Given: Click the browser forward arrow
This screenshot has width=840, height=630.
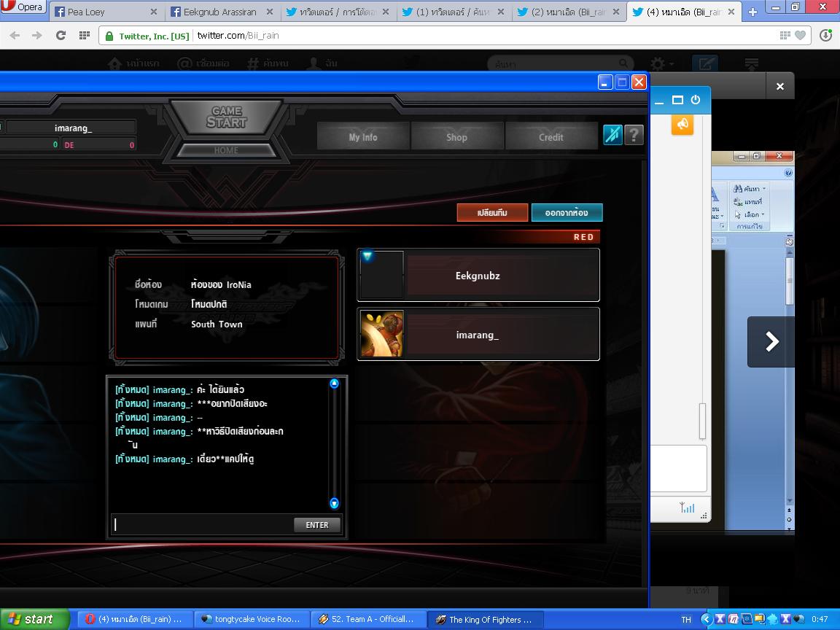Looking at the screenshot, I should (x=37, y=35).
